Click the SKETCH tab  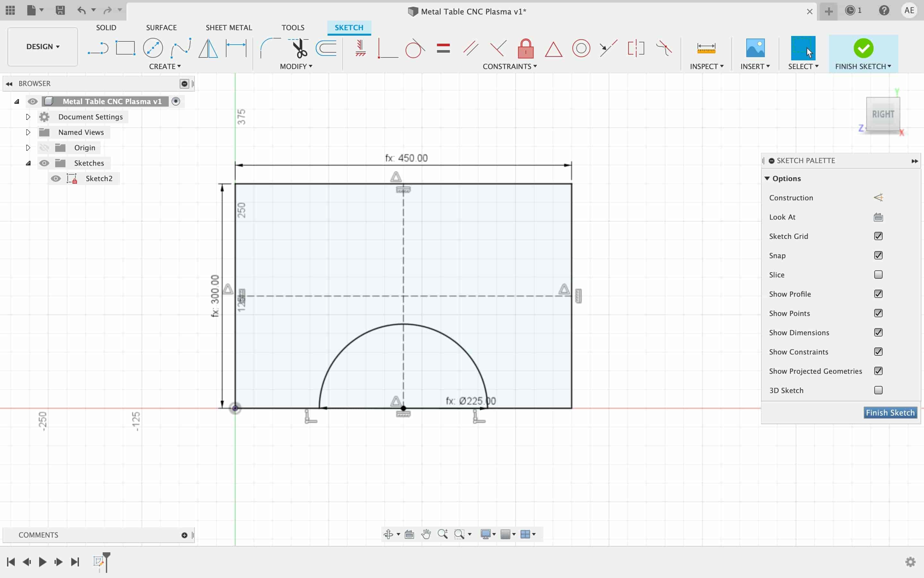click(x=349, y=28)
